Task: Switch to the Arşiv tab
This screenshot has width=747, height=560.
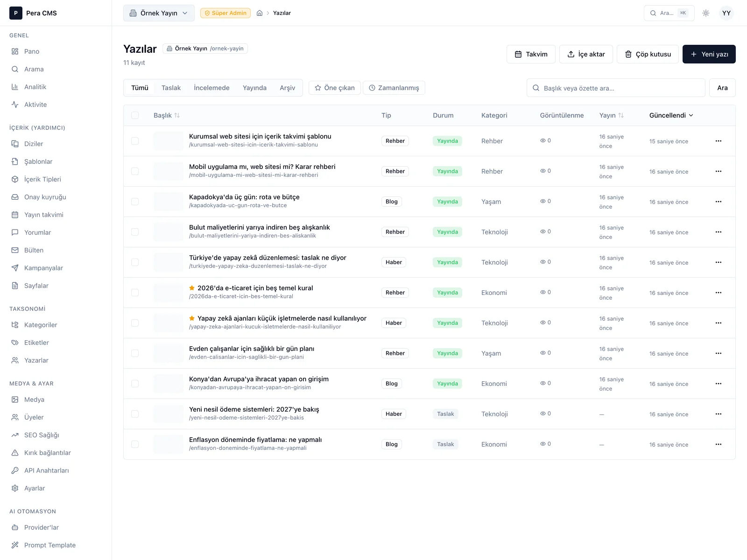Action: coord(288,88)
